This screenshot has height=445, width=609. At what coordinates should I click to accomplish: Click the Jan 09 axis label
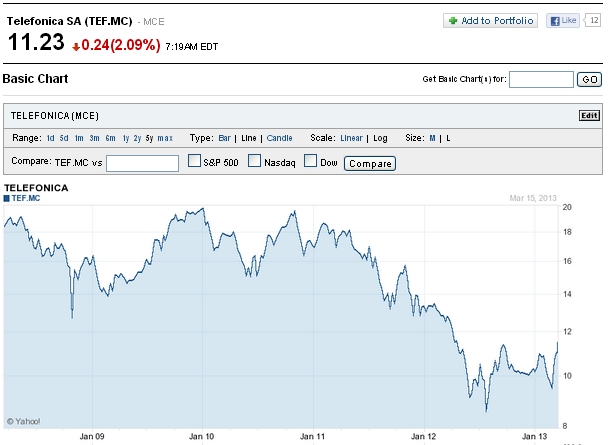92,436
